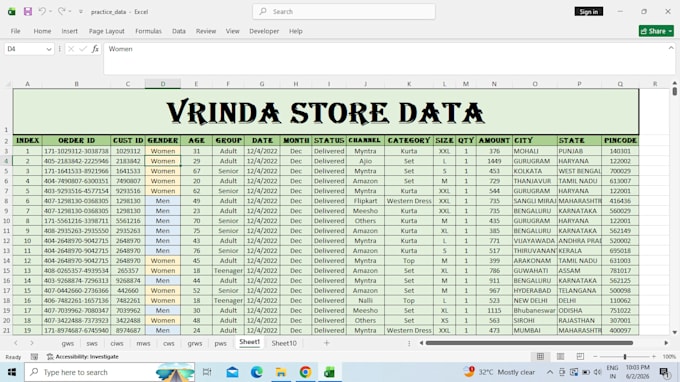This screenshot has height=382, width=680.
Task: Switch to the ciws sheet tab
Action: tap(117, 343)
